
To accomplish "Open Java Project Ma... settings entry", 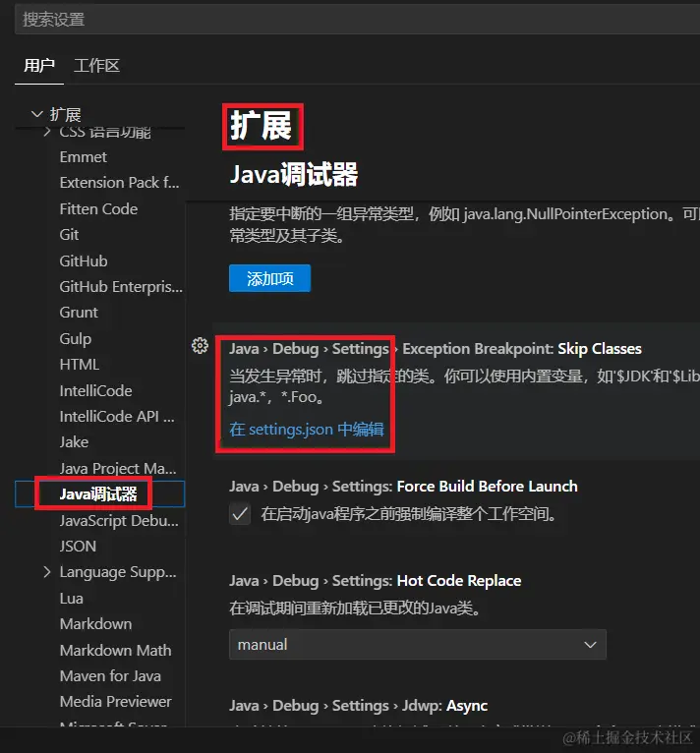I will 118,468.
